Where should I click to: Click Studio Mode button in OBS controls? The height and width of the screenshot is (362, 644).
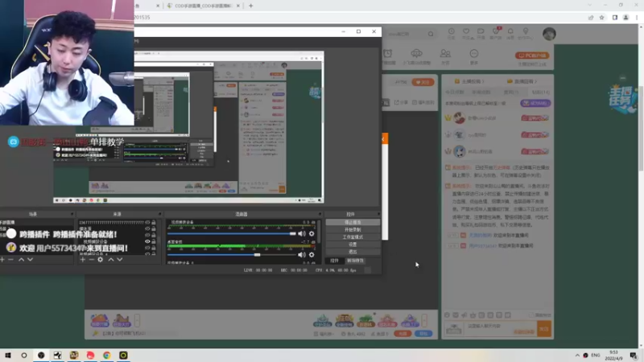coord(353,237)
